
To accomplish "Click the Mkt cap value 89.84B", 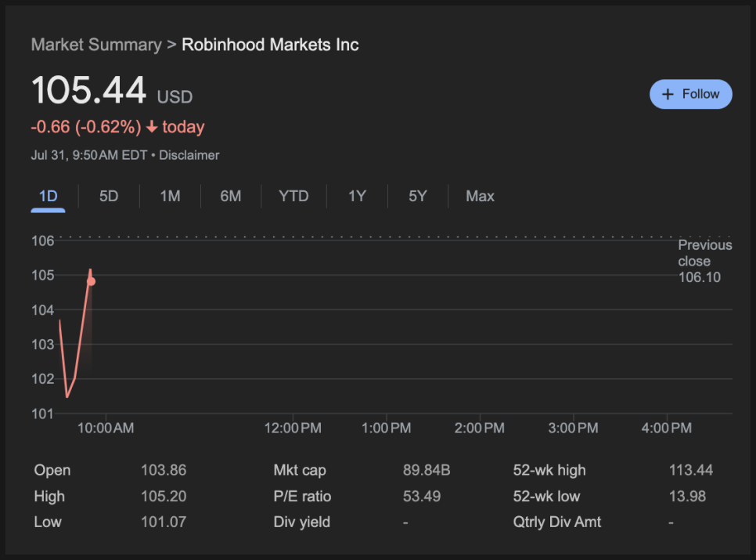I will [x=427, y=470].
